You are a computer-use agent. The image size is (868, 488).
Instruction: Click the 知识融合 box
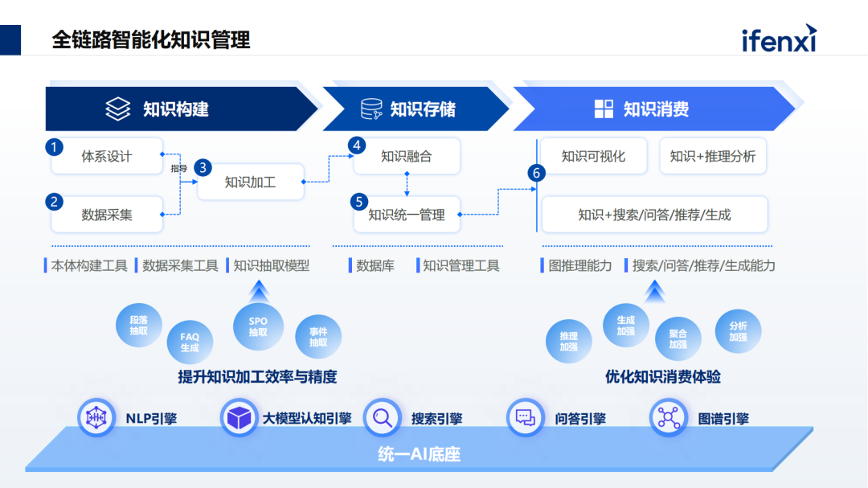407,156
